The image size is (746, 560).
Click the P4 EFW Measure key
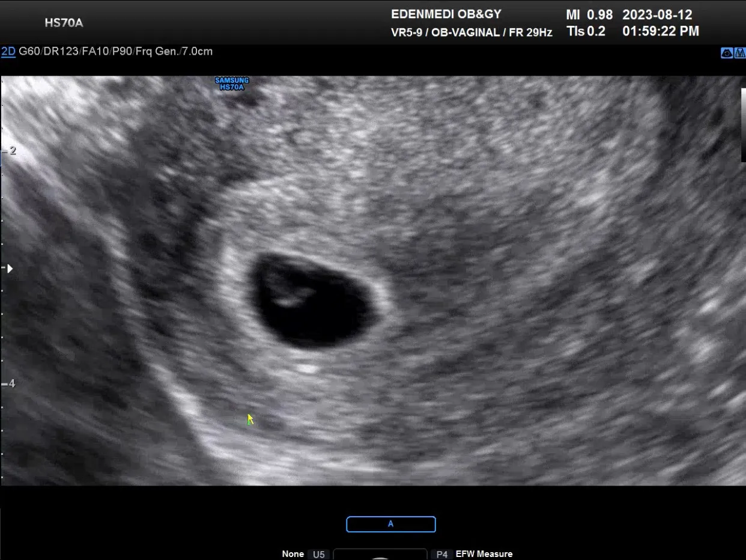click(442, 554)
